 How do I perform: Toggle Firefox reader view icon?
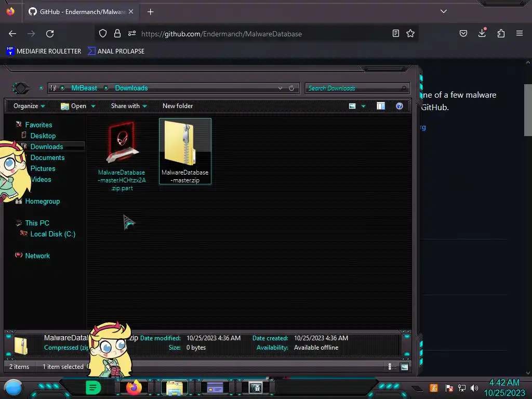tap(395, 33)
